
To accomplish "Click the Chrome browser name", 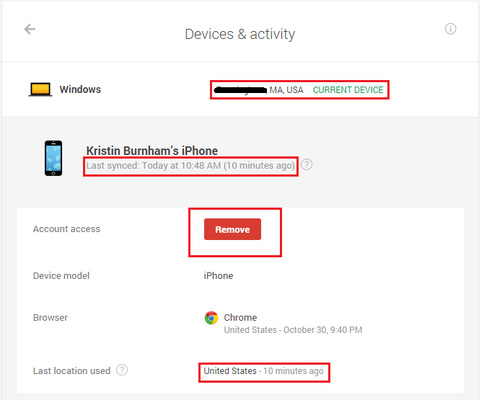I will click(240, 318).
